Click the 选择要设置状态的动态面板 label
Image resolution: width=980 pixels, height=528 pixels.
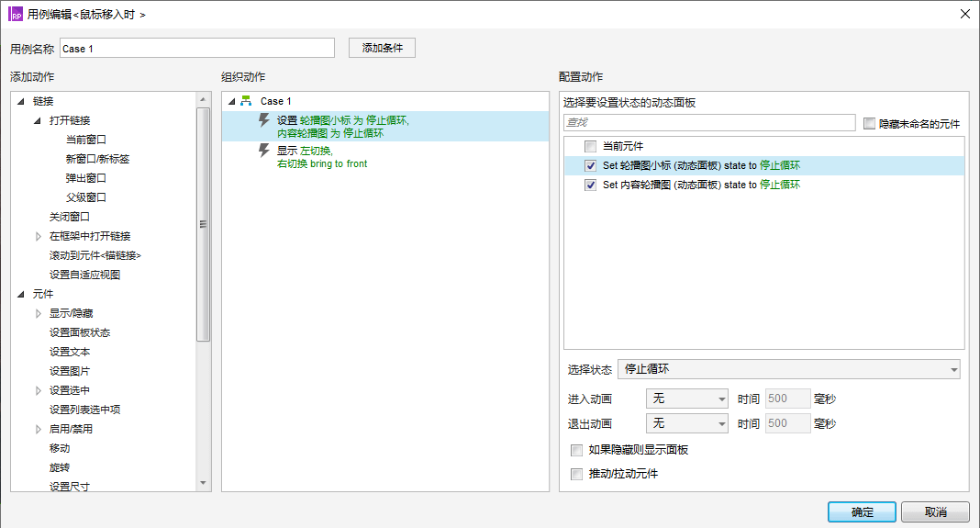[629, 103]
